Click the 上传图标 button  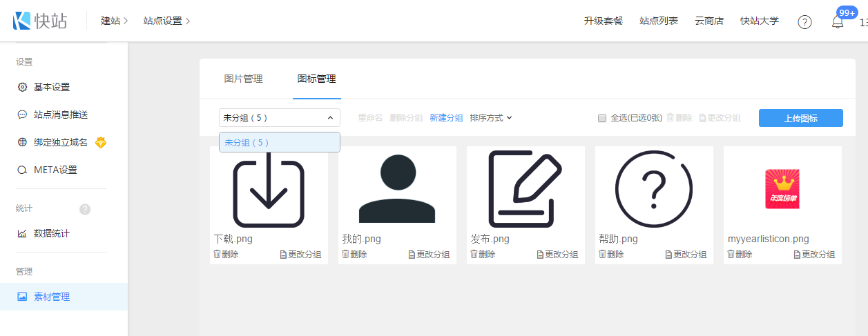pos(800,118)
